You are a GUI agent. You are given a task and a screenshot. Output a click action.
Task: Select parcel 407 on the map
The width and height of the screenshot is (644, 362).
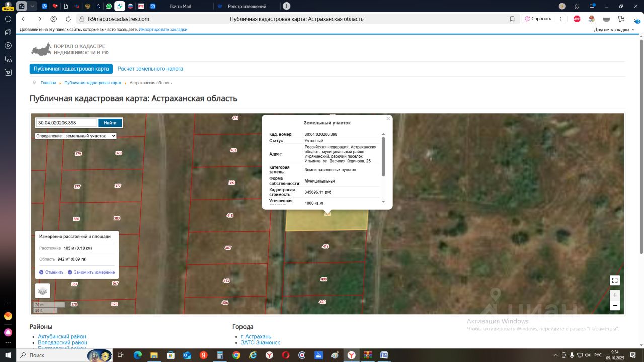coord(228,248)
